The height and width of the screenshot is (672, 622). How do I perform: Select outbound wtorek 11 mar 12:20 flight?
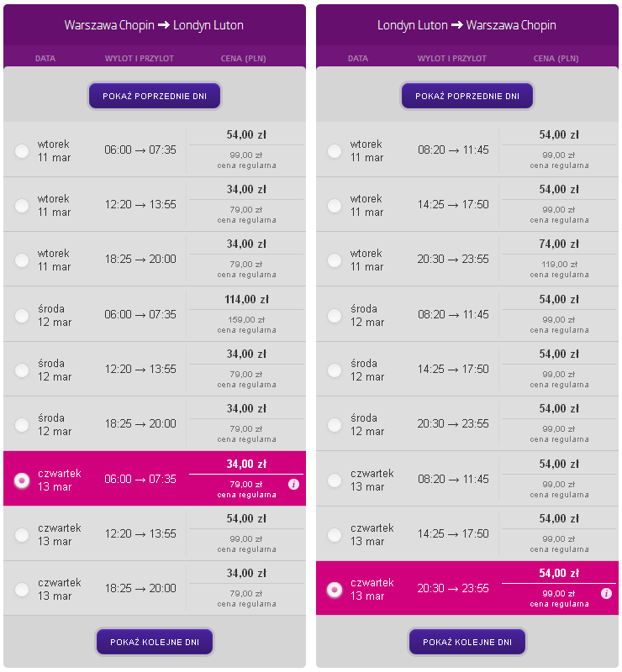[x=22, y=205]
